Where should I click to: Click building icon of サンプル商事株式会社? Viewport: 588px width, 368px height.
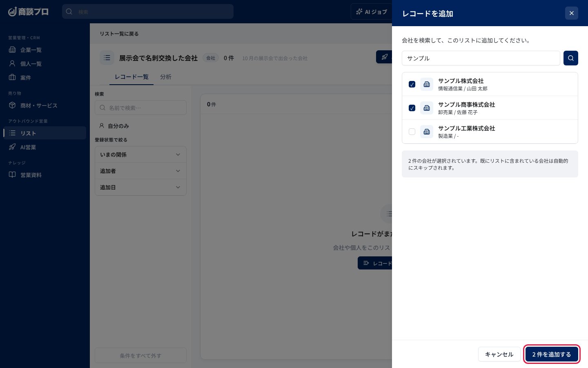[427, 108]
